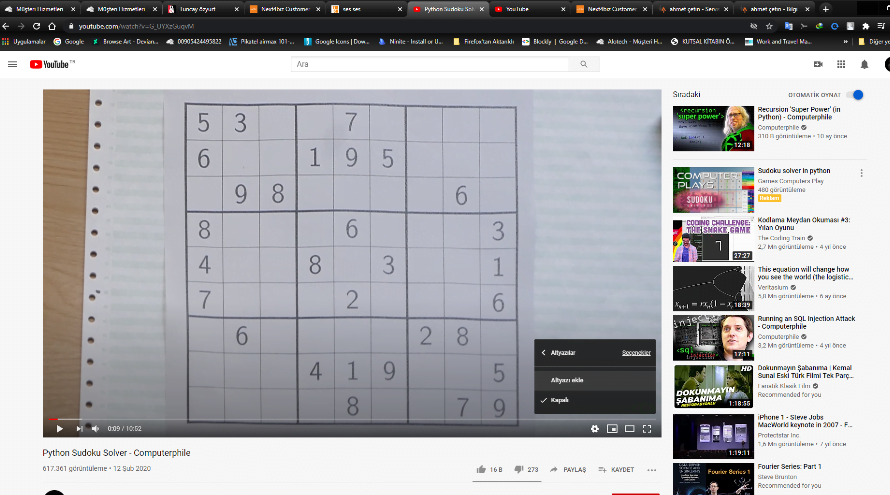Viewport: 890px width, 495px height.
Task: Switch to miniplayer mode
Action: click(612, 428)
